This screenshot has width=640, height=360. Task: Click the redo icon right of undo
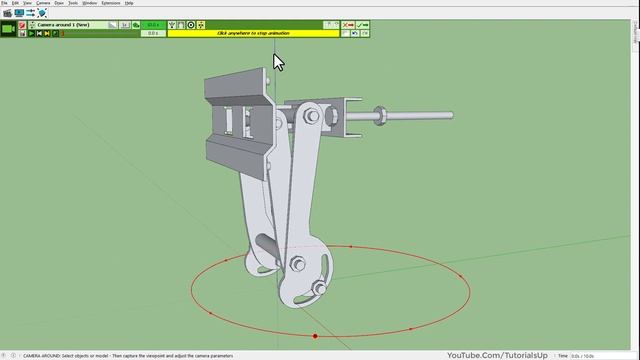point(365,33)
